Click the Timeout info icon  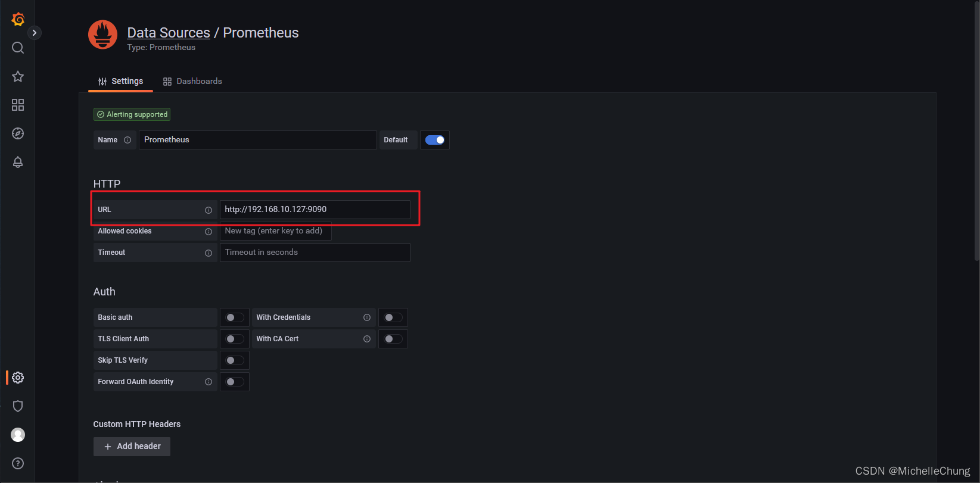209,253
